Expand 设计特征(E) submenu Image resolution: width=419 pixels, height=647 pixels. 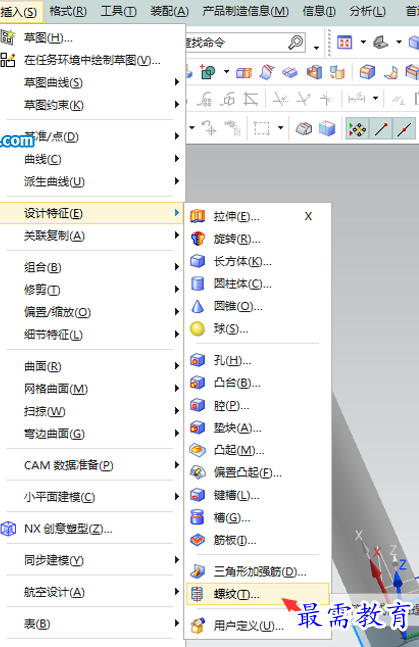92,213
